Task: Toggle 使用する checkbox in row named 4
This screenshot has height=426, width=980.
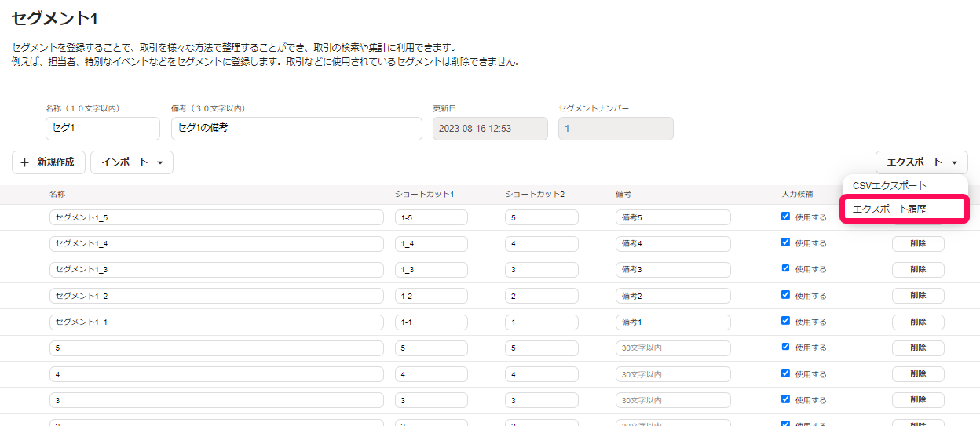Action: coord(785,373)
